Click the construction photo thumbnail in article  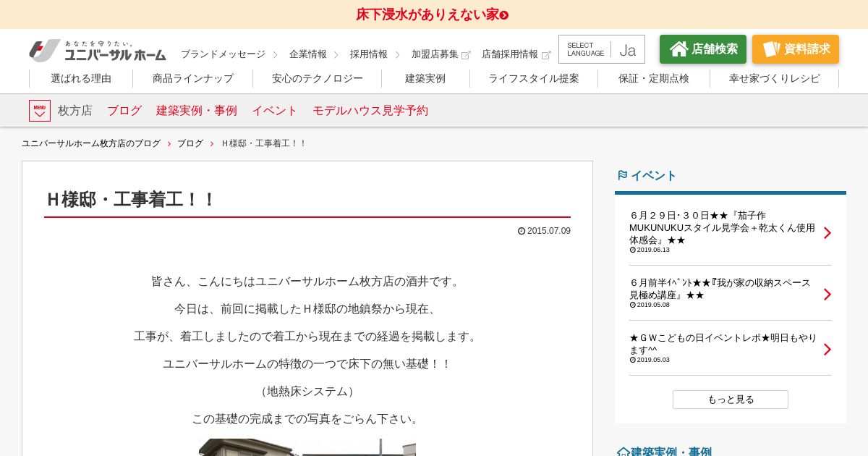click(307, 447)
